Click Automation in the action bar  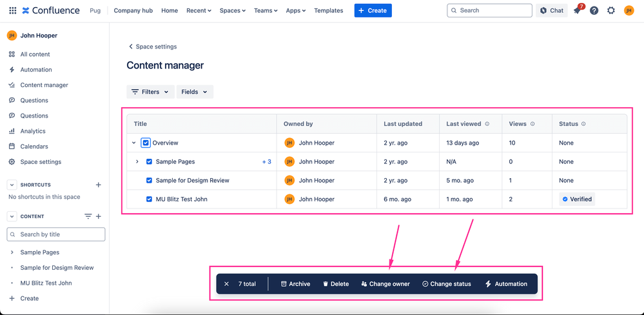pyautogui.click(x=507, y=284)
